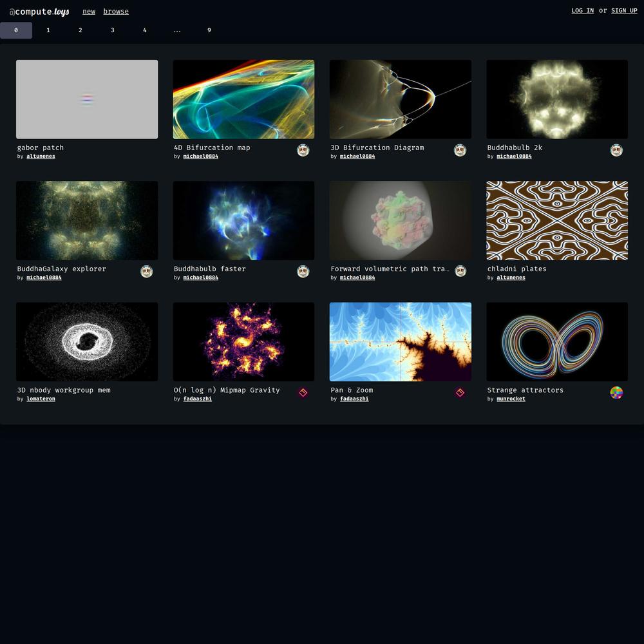Click the 'O(n log n) Mipmap Gravity' title
644x644 pixels.
pos(227,390)
